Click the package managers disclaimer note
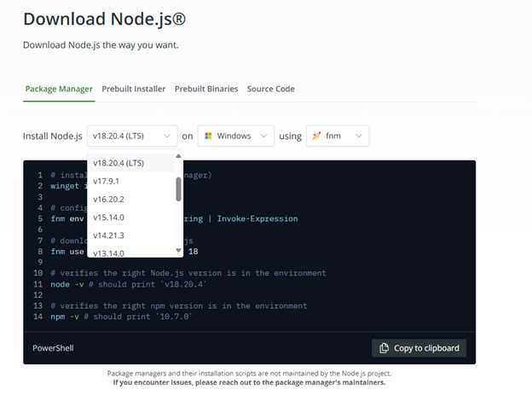532x395 pixels. pos(249,378)
